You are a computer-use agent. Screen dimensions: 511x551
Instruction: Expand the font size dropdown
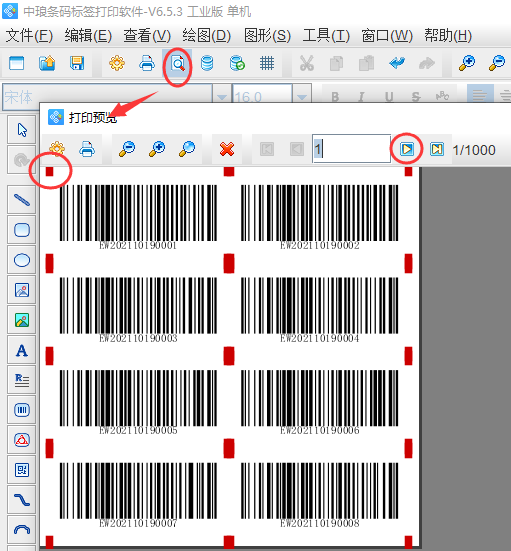[302, 97]
